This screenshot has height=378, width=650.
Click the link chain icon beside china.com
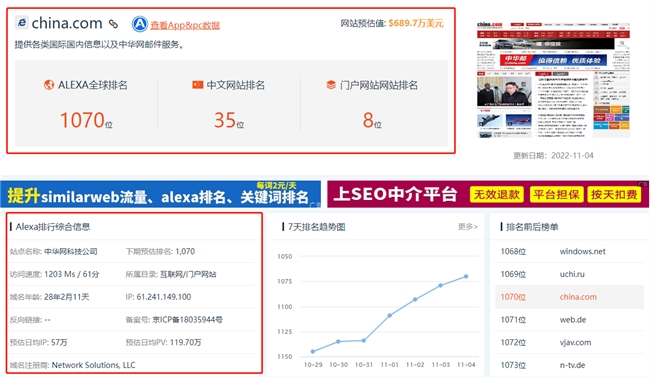[x=113, y=24]
